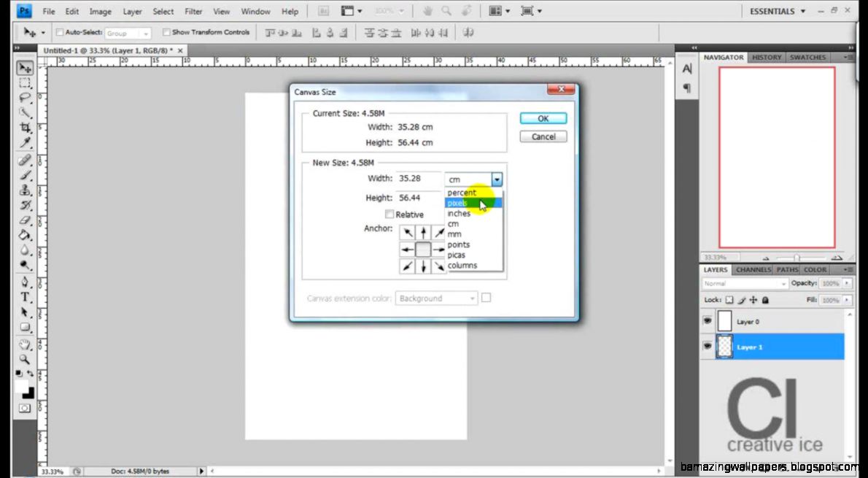Image resolution: width=868 pixels, height=478 pixels.
Task: Choose inches from the units list
Action: (x=474, y=213)
